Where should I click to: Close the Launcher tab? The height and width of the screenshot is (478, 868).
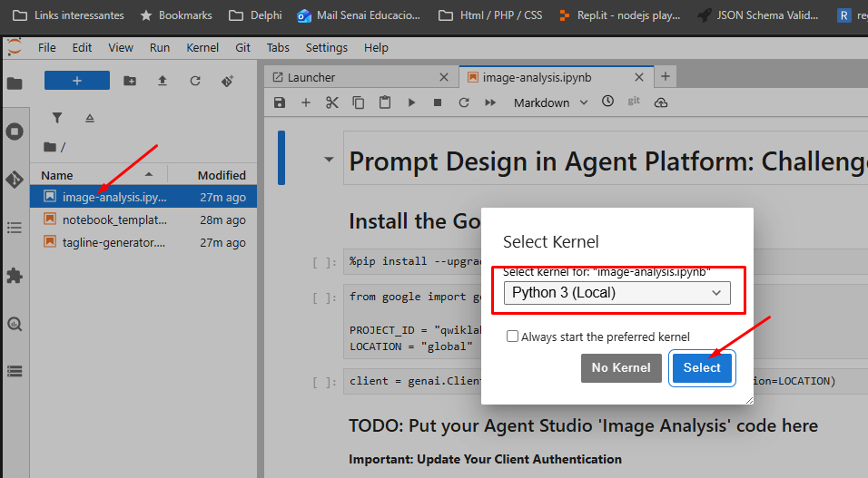444,77
